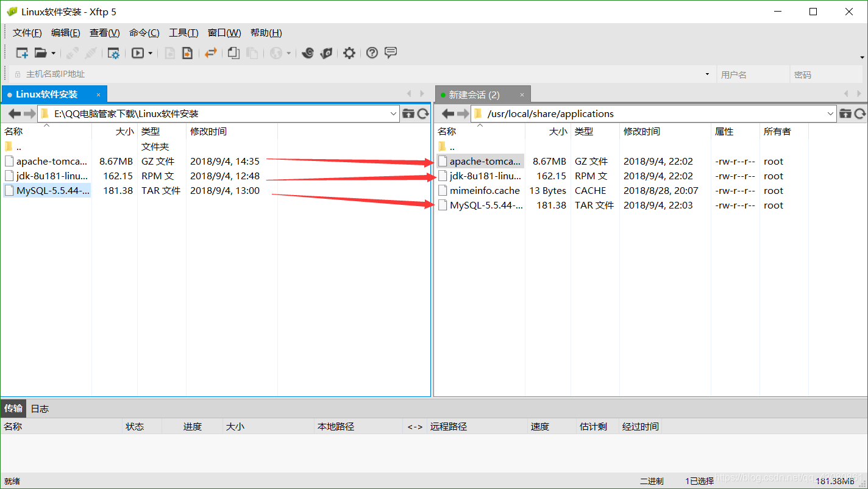Expand the remote path dropdown

point(831,114)
